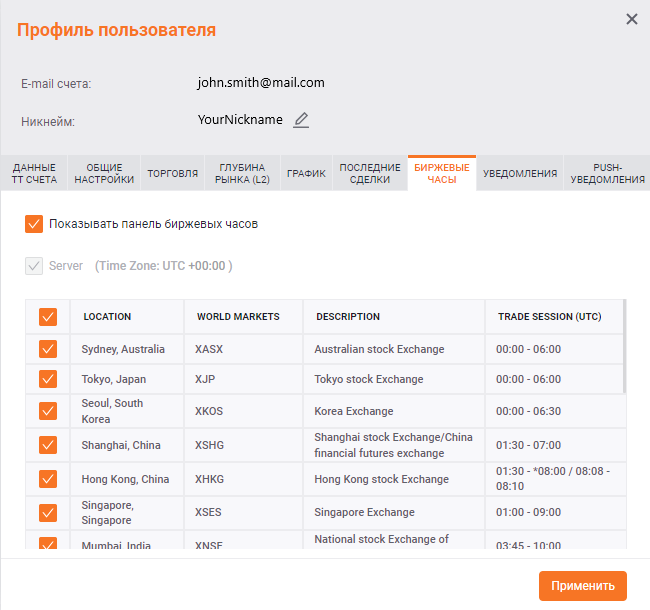Uncheck the Tokyo, Japan row checkbox
The width and height of the screenshot is (650, 610).
tap(48, 379)
